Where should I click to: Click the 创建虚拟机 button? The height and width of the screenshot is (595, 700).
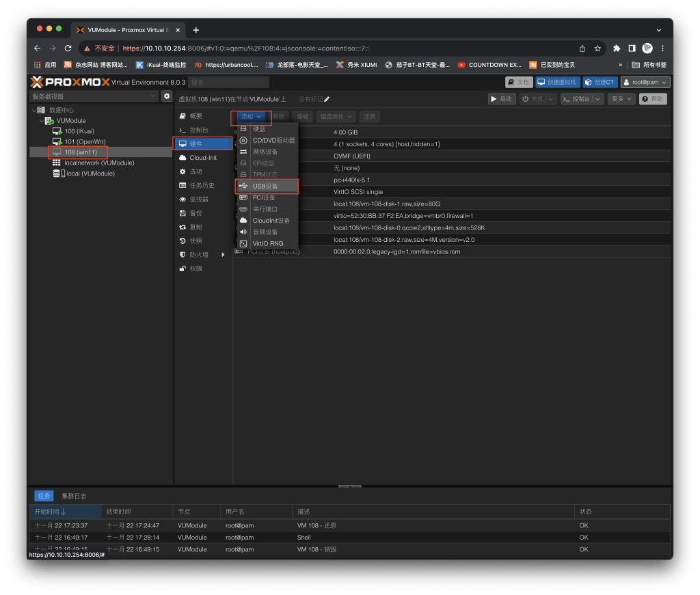pos(557,82)
